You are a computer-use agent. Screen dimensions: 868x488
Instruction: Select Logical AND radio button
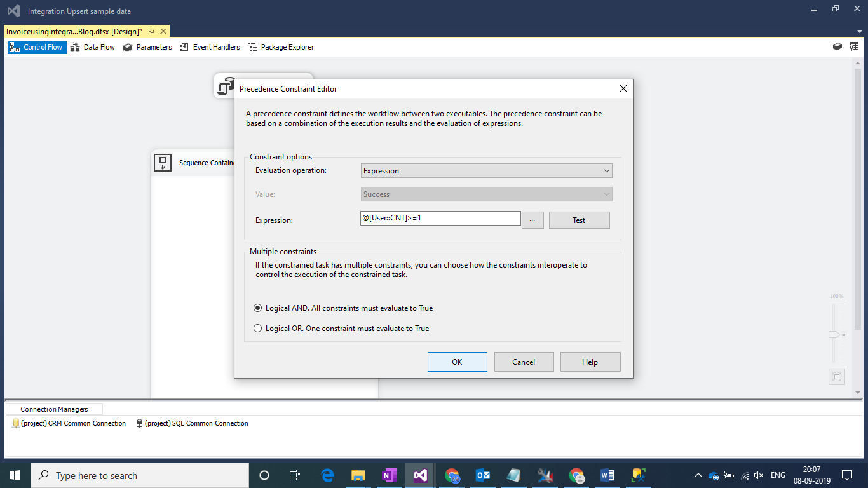click(x=257, y=308)
